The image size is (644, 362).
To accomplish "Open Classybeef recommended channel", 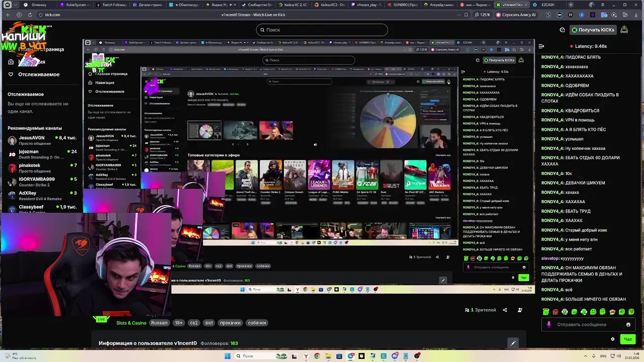I will pos(42,208).
